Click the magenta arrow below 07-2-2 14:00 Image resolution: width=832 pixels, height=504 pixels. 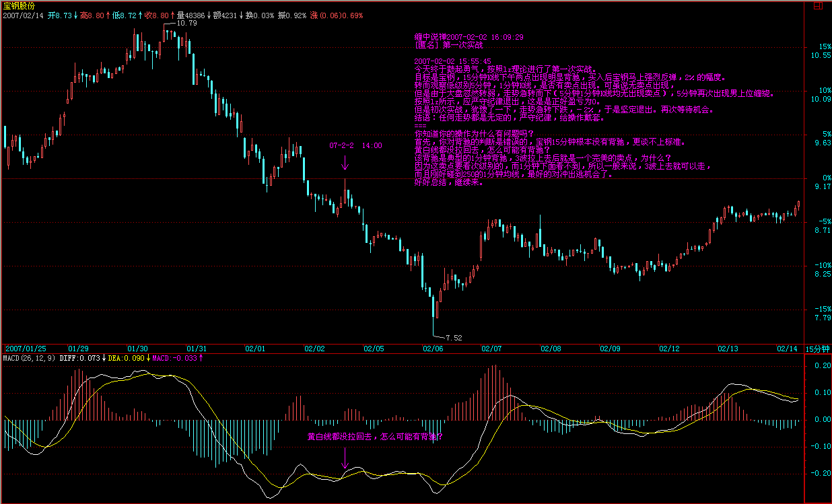pyautogui.click(x=345, y=162)
